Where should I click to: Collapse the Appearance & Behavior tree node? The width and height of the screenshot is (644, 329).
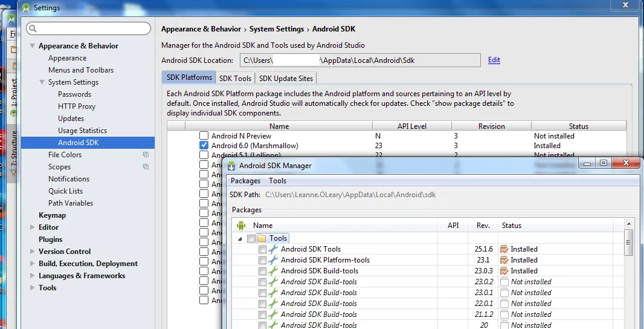[x=33, y=45]
